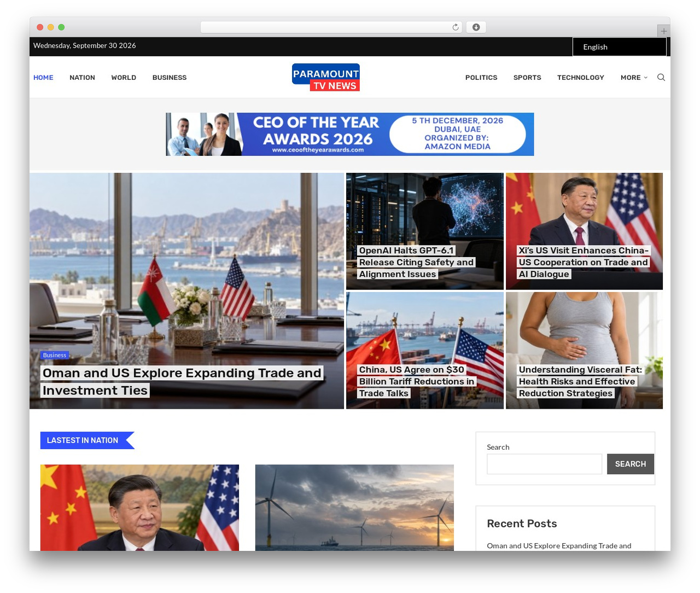Expand the MORE menu chevron
Screen dimensions: 700x593
pyautogui.click(x=646, y=78)
